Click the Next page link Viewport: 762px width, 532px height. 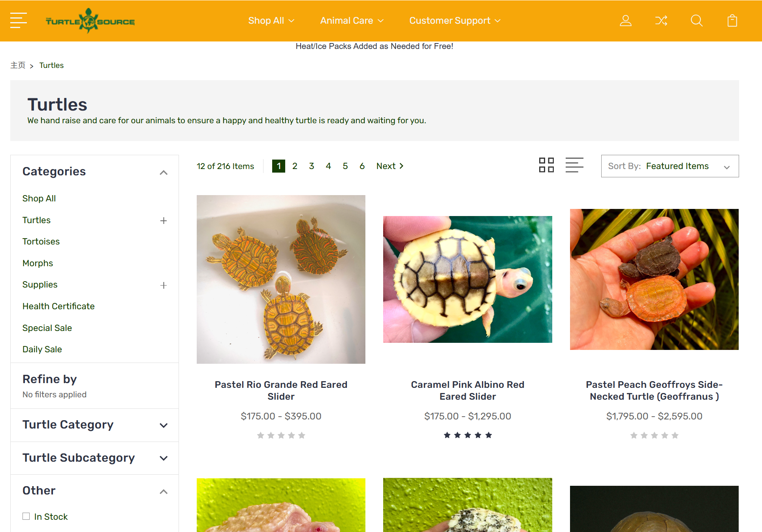tap(389, 166)
